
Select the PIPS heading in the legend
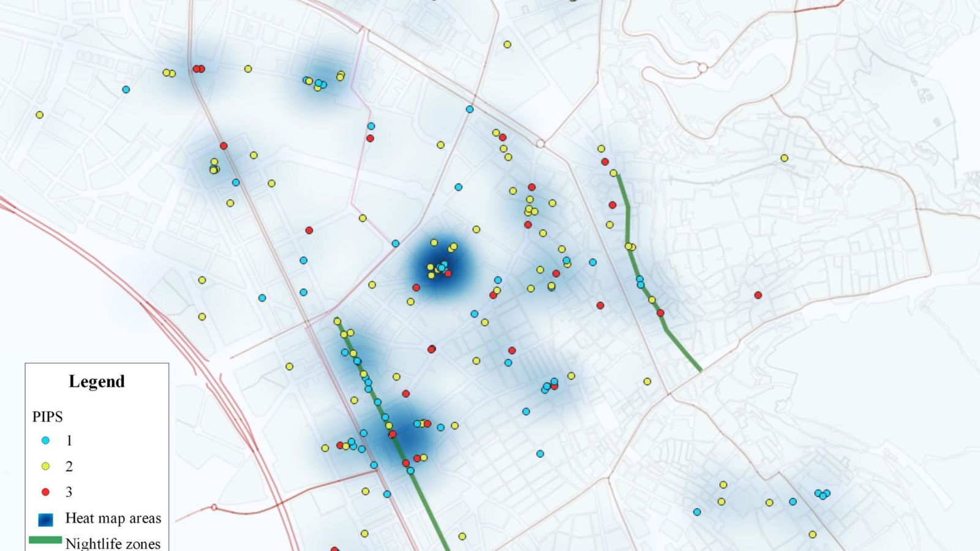click(x=47, y=417)
